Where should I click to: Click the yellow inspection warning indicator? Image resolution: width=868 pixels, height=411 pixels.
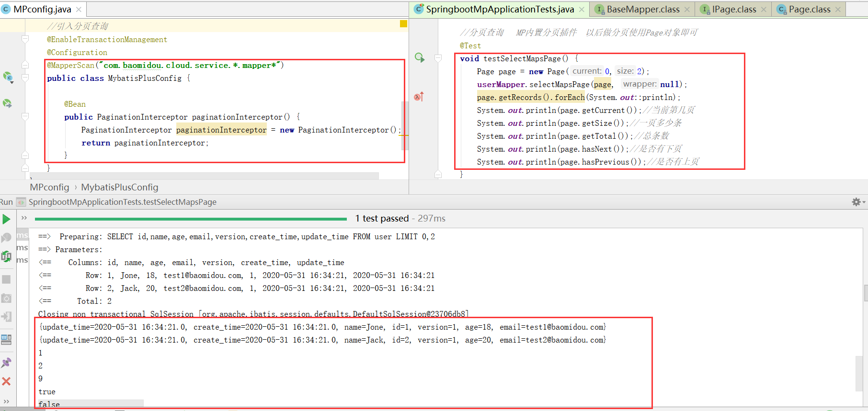[x=403, y=23]
